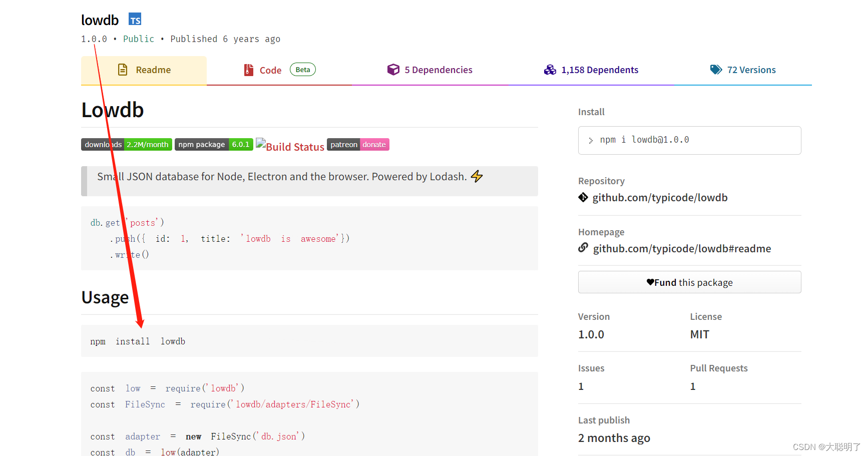The width and height of the screenshot is (868, 456).
Task: Click the homepage chain link icon
Action: [583, 248]
